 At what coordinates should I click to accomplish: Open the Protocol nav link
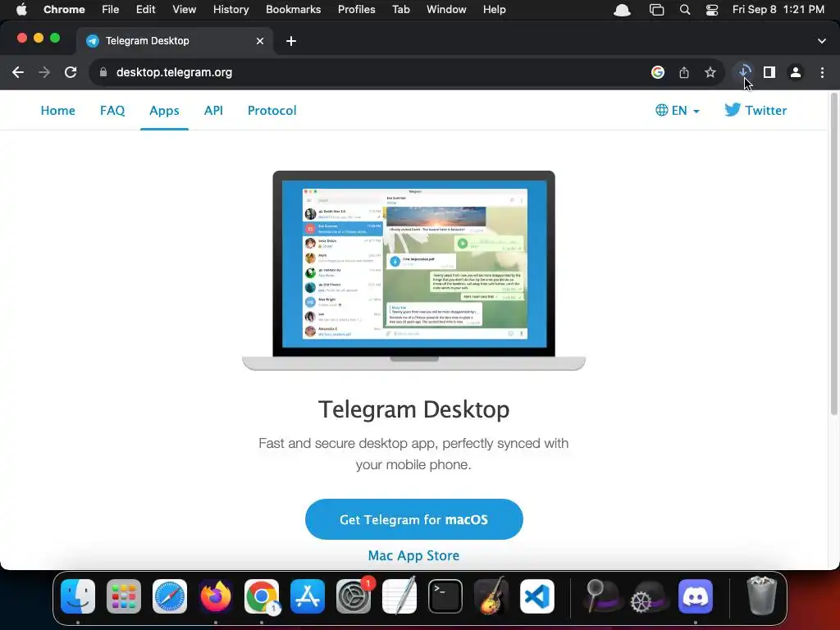point(272,111)
